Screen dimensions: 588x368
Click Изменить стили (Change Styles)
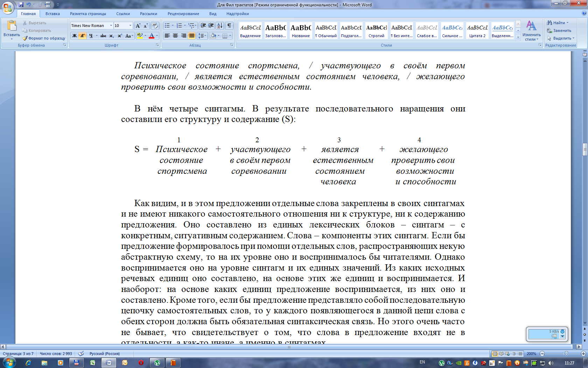click(x=532, y=31)
